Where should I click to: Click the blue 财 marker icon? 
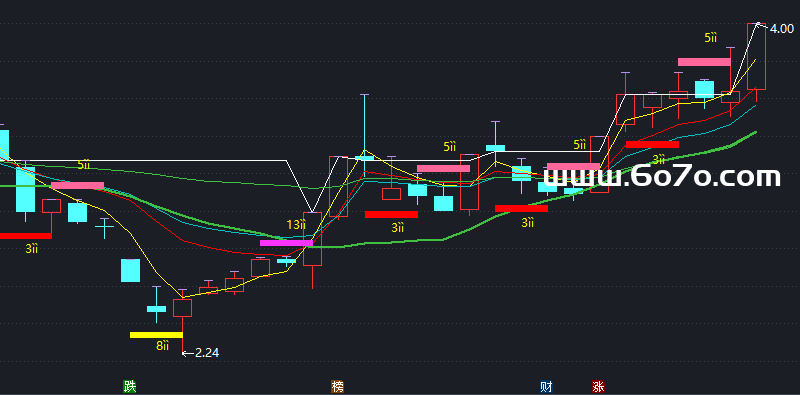(546, 386)
